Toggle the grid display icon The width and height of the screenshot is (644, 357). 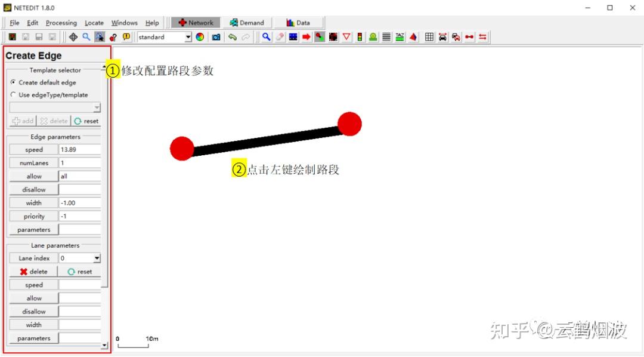coord(429,37)
